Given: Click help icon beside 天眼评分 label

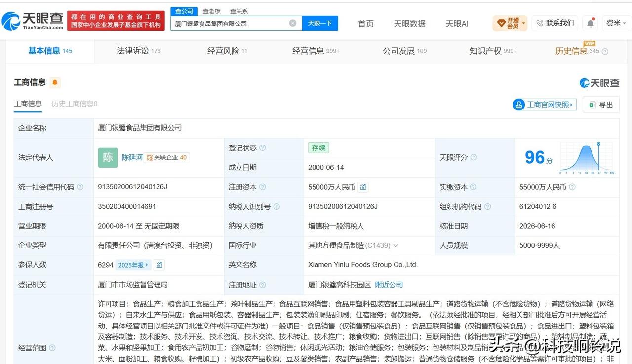Looking at the screenshot, I should click(474, 158).
